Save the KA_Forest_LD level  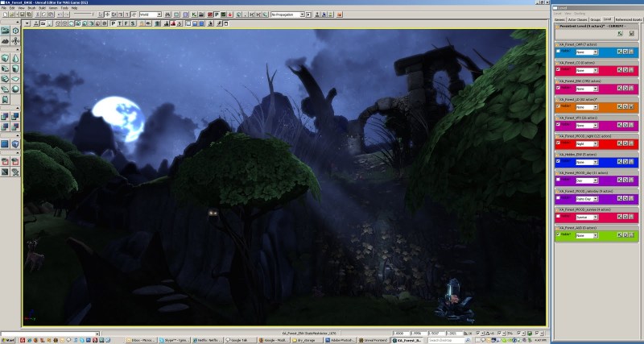point(631,106)
